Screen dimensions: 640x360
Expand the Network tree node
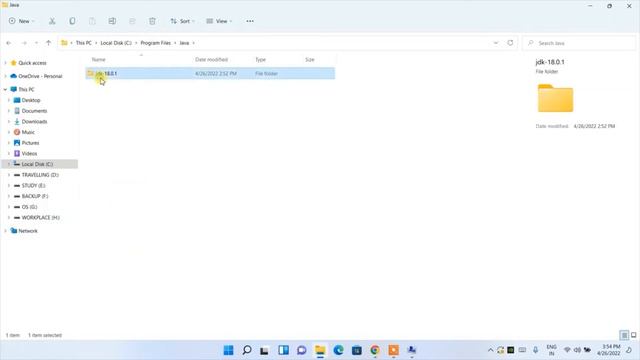coord(5,231)
